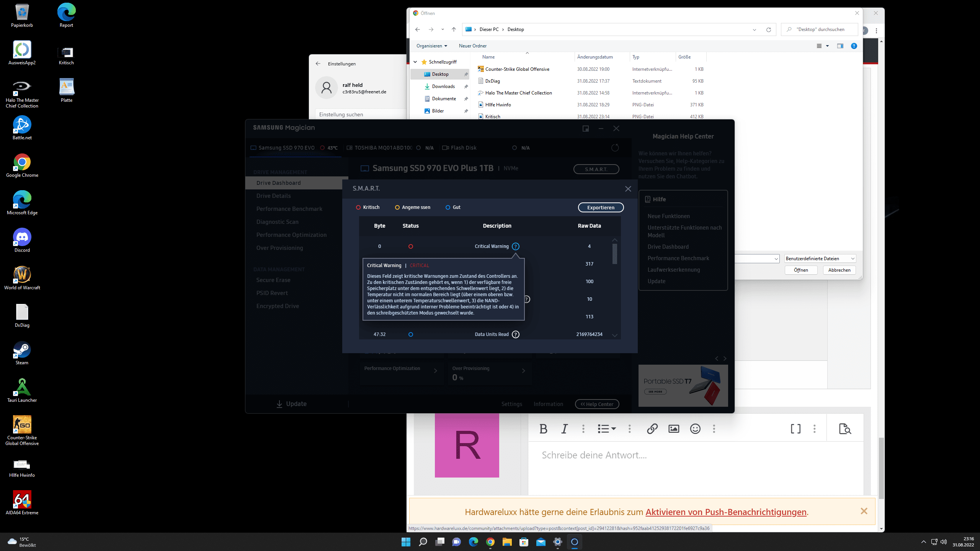Open Diagnostic Scan in the sidebar

277,222
